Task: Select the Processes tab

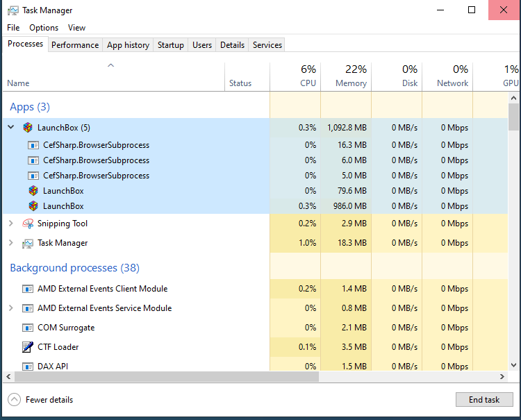Action: [x=25, y=44]
